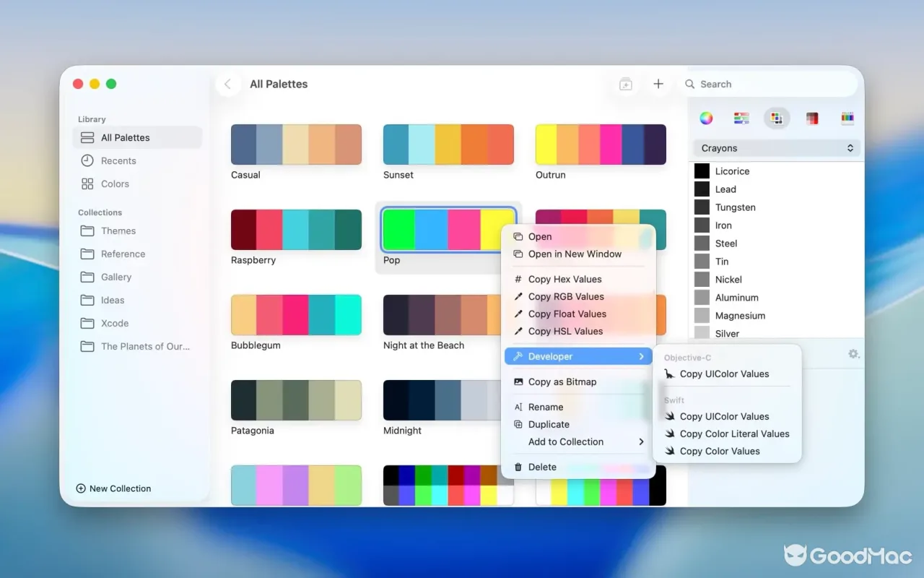Screen dimensions: 924x578
Task: Pick the Tungsten crayon color
Action: (777, 207)
